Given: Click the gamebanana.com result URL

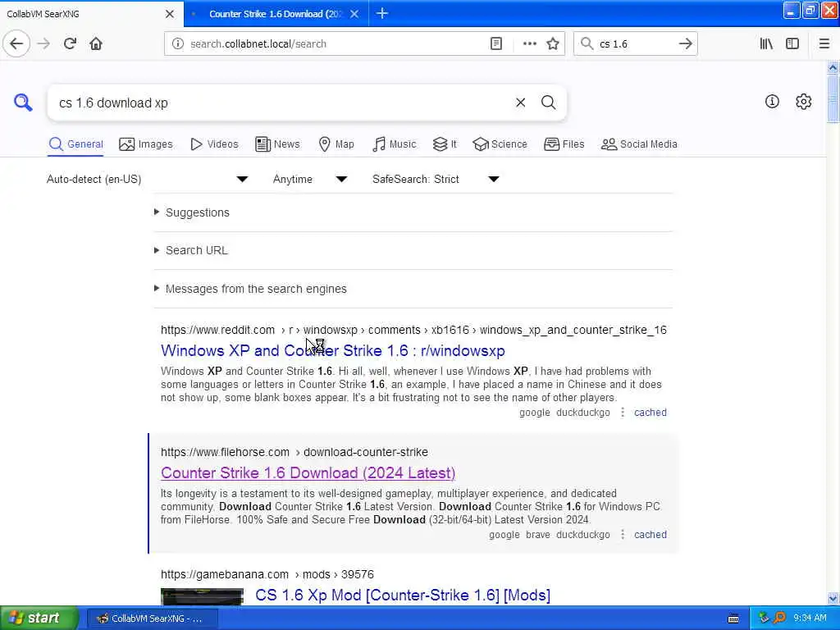Looking at the screenshot, I should click(x=267, y=574).
